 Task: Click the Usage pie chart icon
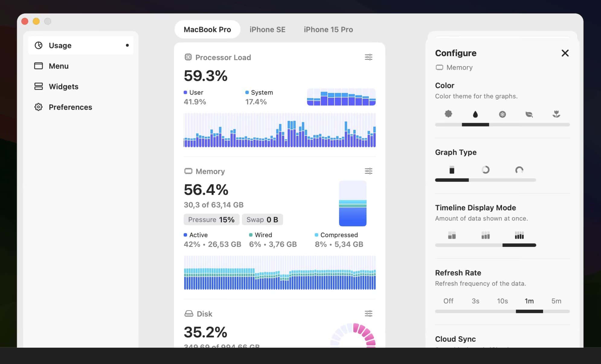38,45
